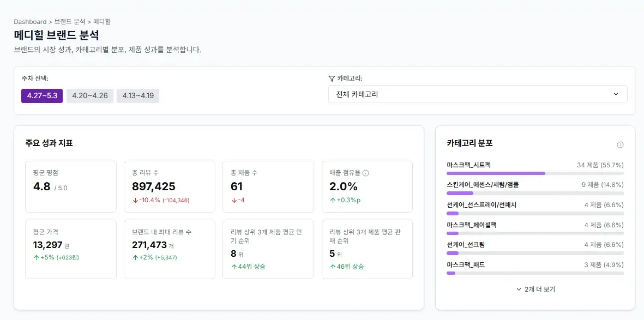Click the 34 제품 (55.7%) value
This screenshot has height=320, width=644.
tap(600, 165)
